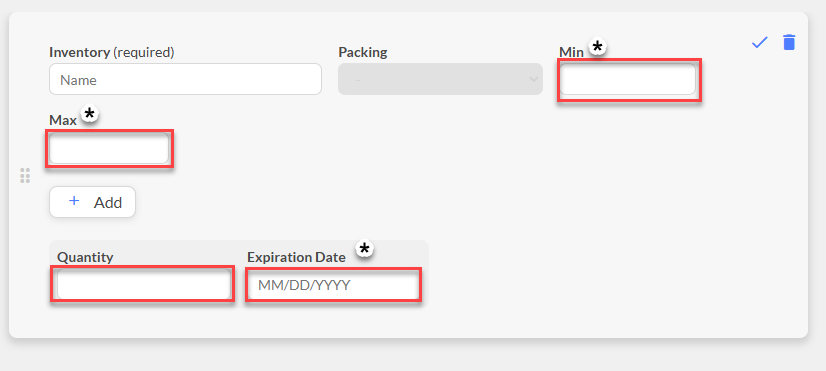Open the Packing dropdown
Viewport: 826px width, 371px height.
(x=440, y=80)
